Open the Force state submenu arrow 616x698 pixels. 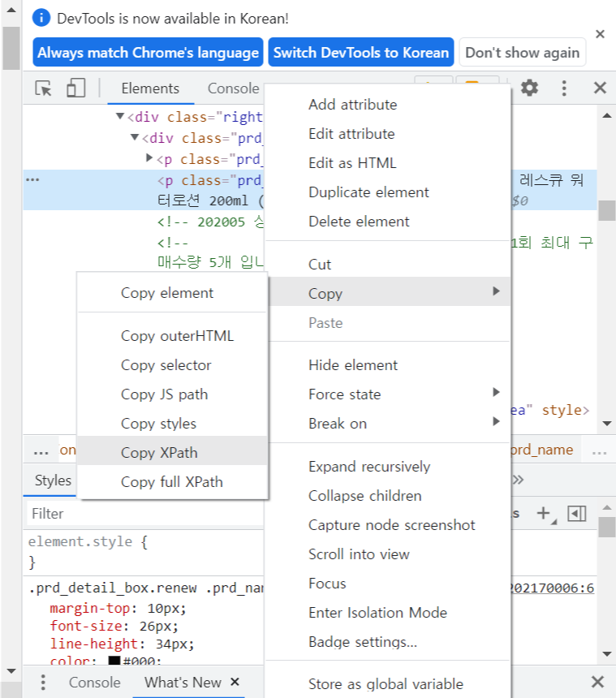pyautogui.click(x=496, y=392)
